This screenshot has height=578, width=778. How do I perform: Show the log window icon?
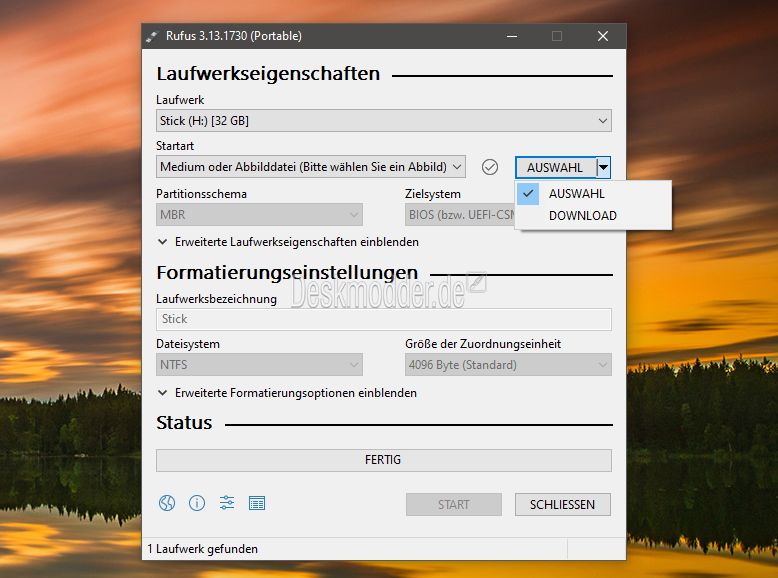tap(257, 503)
